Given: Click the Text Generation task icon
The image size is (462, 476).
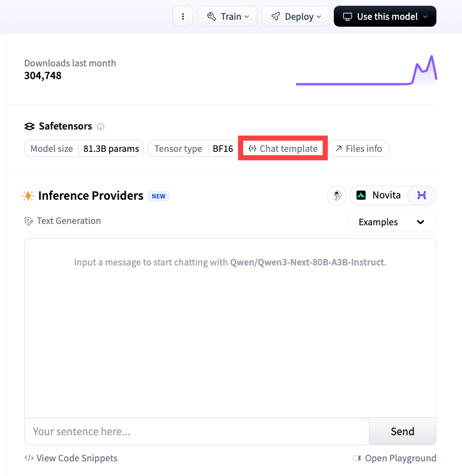Looking at the screenshot, I should (29, 221).
